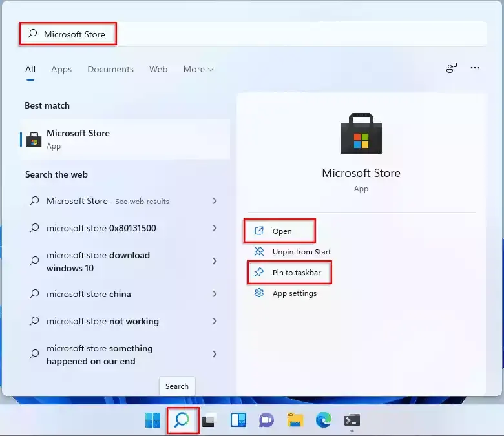Launch Microsoft Edge from taskbar
Viewport: 504px width, 436px height.
coord(323,420)
